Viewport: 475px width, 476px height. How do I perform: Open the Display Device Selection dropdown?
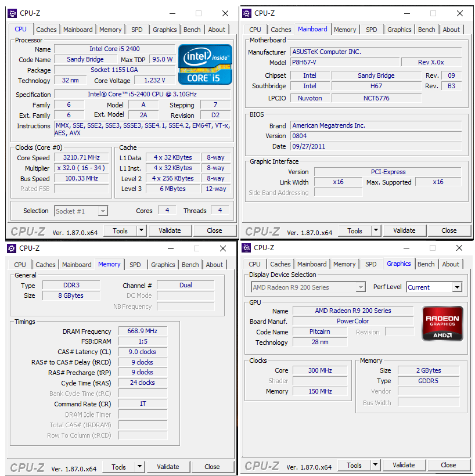coord(360,287)
